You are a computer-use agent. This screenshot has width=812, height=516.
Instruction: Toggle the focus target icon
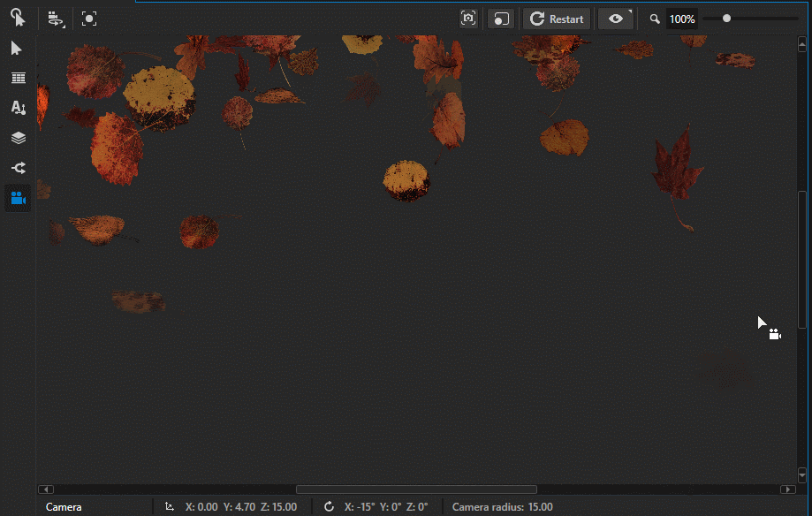point(88,18)
